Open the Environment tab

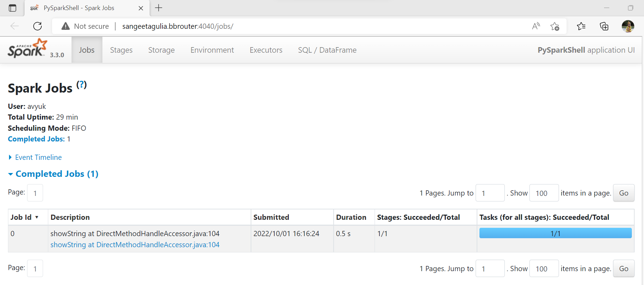[212, 50]
